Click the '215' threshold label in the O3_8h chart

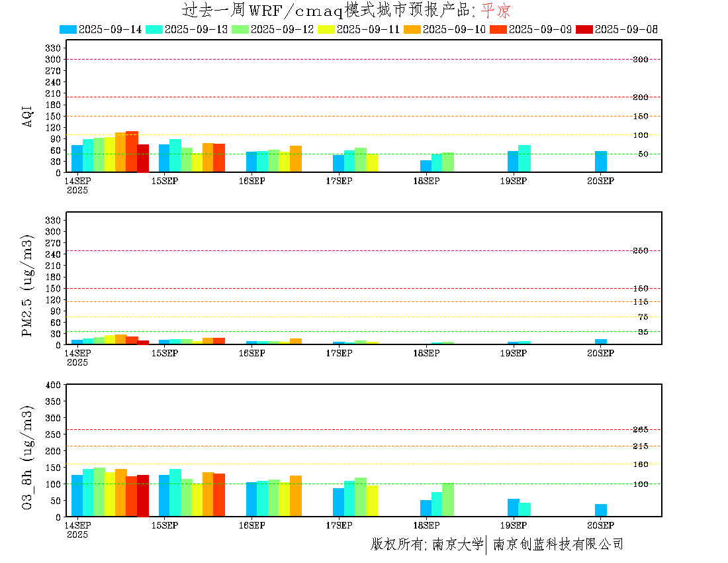[x=641, y=446]
